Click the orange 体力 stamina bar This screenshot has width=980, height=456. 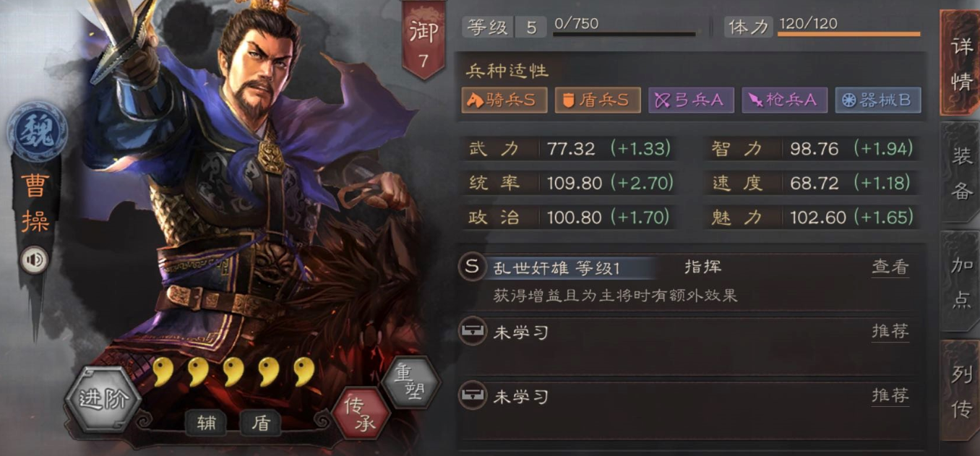(x=848, y=34)
